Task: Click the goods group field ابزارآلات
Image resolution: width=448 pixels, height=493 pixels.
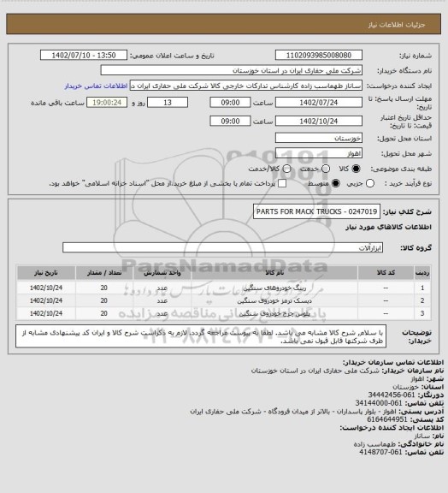Action: (222, 247)
